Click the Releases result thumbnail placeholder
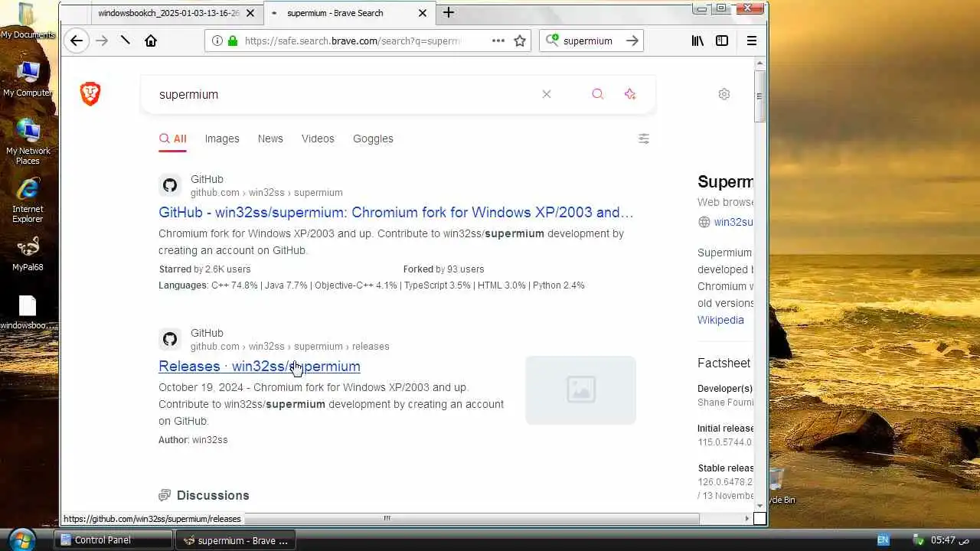This screenshot has height=551, width=980. [x=580, y=390]
